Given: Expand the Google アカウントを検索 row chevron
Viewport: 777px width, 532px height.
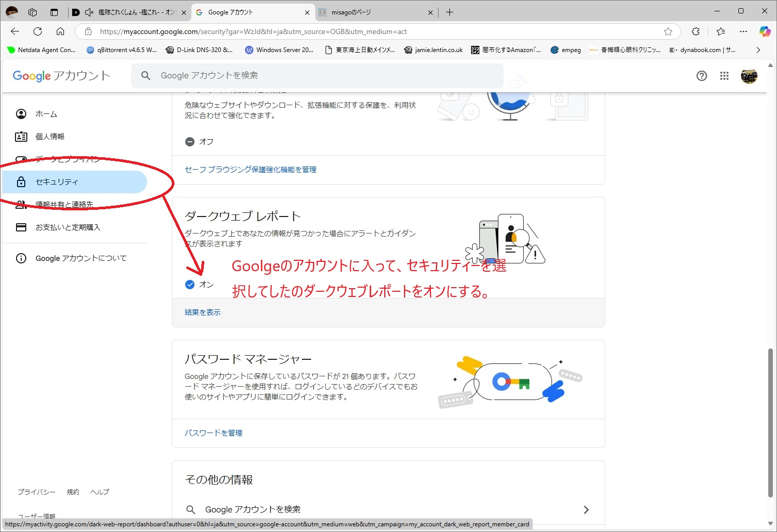Looking at the screenshot, I should [x=586, y=509].
